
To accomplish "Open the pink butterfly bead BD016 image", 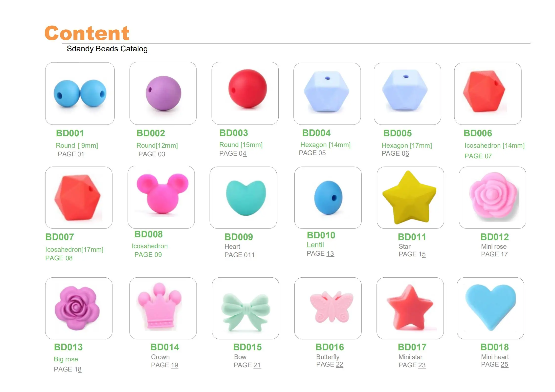I will 328,308.
